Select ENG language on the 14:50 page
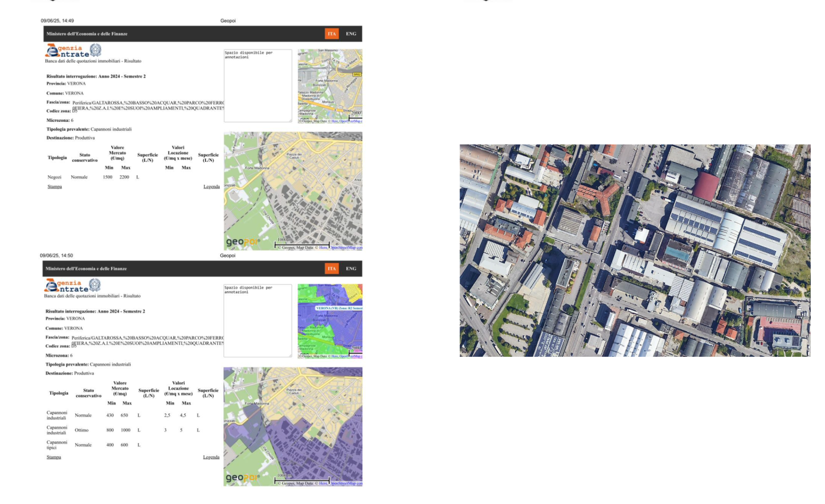Image resolution: width=825 pixels, height=504 pixels. click(x=351, y=268)
